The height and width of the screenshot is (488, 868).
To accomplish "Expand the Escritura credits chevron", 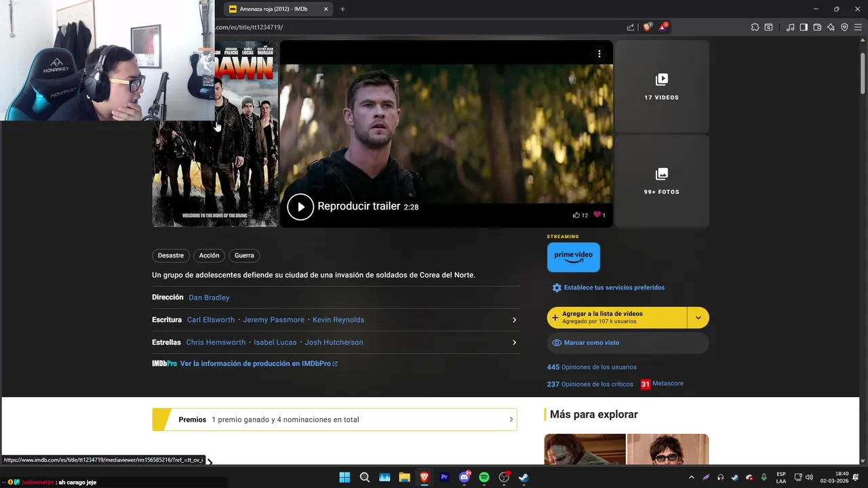I will click(x=514, y=320).
